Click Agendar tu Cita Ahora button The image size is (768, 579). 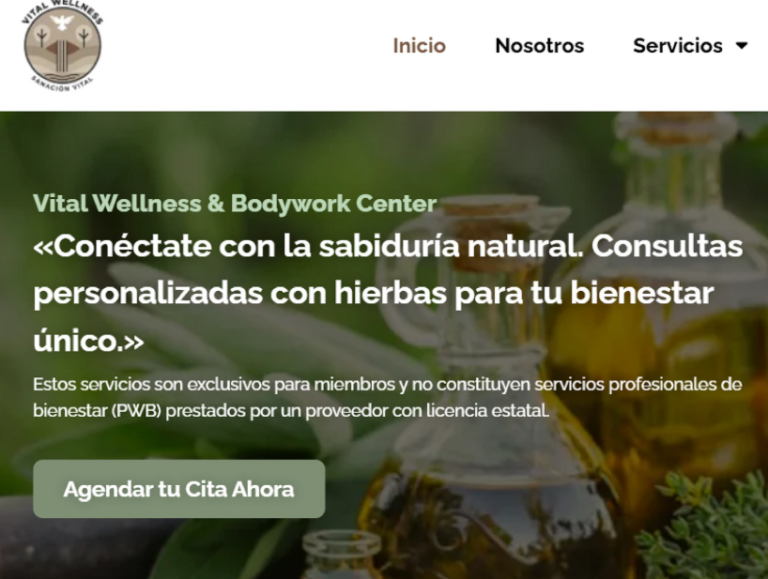pyautogui.click(x=179, y=489)
